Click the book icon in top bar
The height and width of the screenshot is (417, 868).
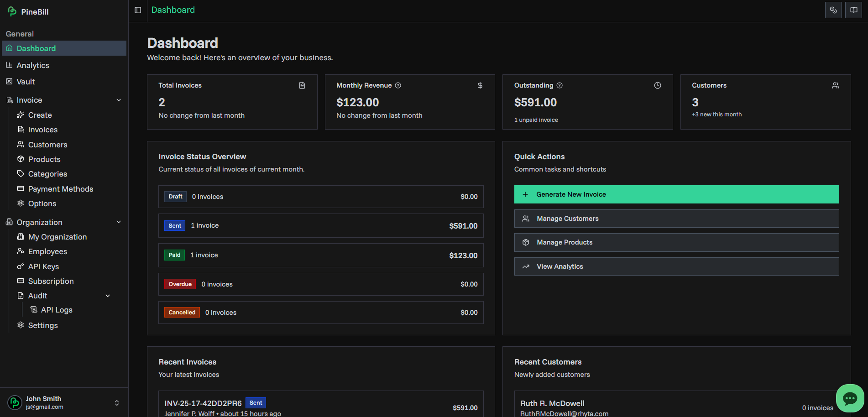(x=853, y=10)
